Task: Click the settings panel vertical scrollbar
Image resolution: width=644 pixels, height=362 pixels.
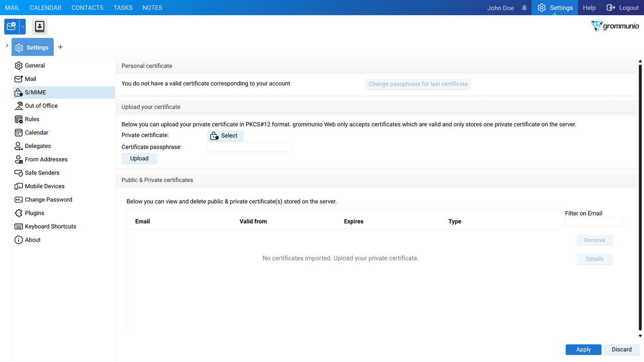Action: tap(640, 198)
